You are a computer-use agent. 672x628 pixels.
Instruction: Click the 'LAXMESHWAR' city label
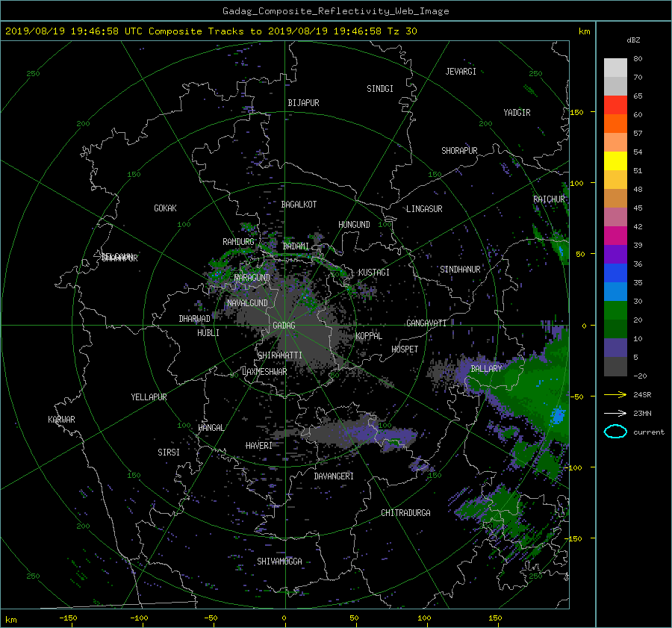[x=264, y=372]
